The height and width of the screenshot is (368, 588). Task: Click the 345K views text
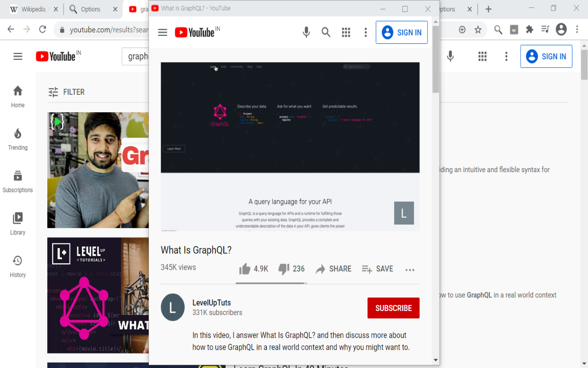click(x=178, y=267)
